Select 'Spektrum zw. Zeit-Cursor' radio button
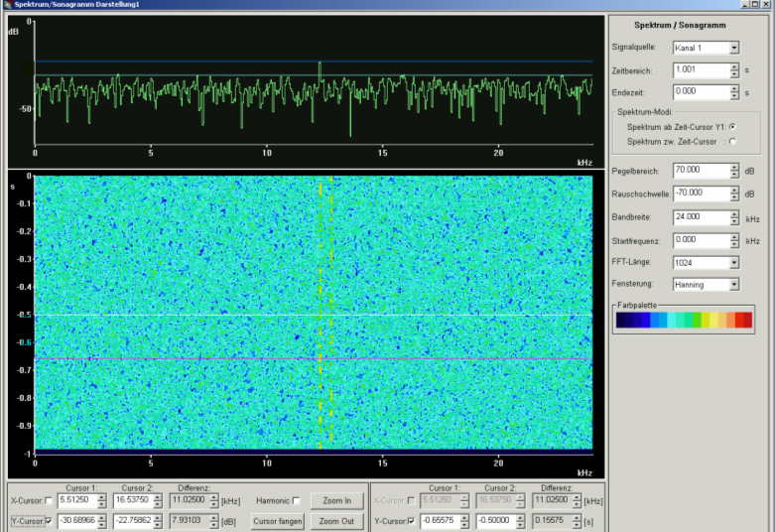Screen dimensions: 775x532 click(x=732, y=142)
